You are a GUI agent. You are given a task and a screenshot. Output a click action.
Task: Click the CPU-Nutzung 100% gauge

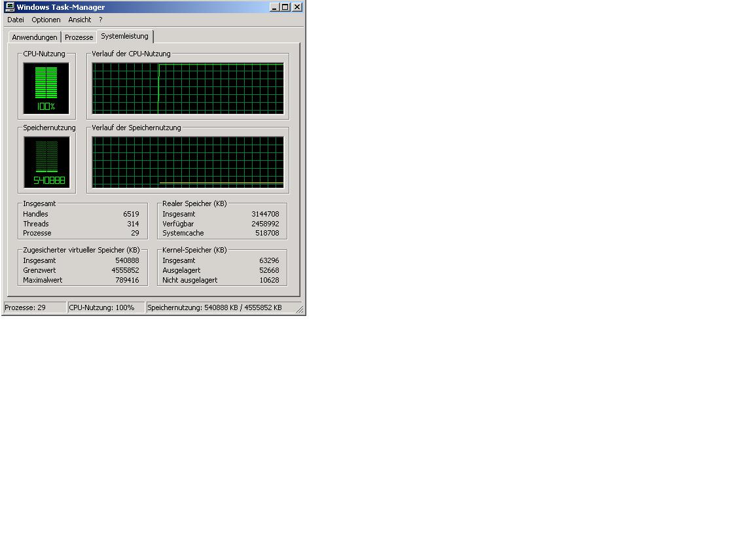click(46, 88)
